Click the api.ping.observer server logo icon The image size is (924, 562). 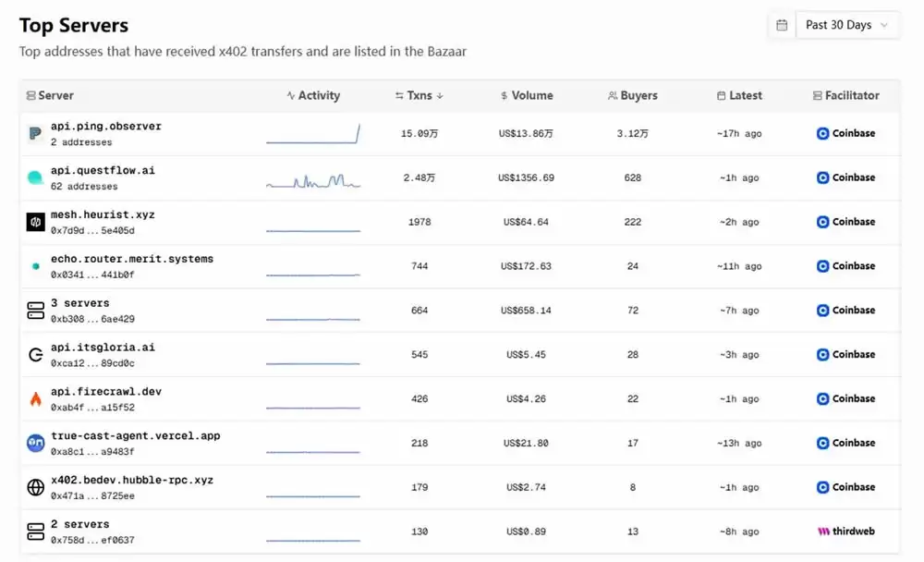pos(35,134)
